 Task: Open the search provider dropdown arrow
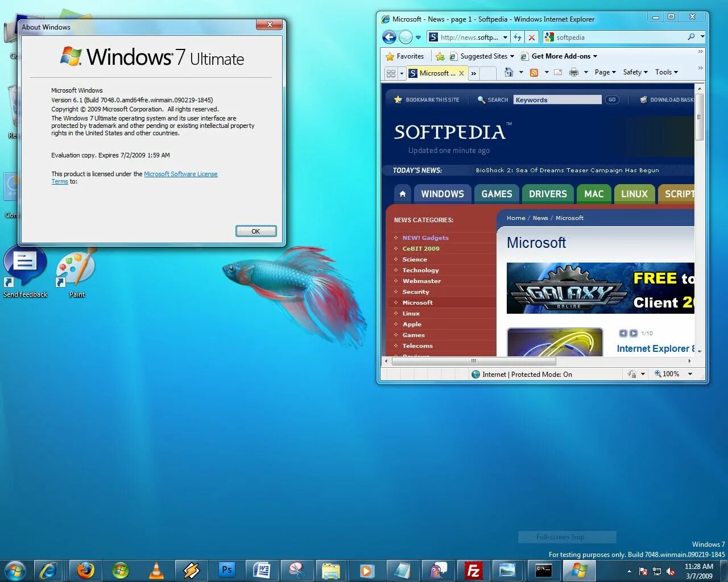[x=702, y=37]
